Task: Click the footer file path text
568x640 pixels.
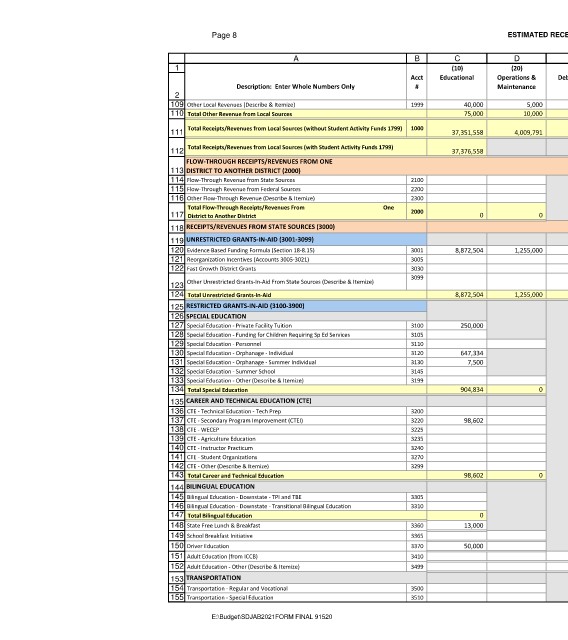Action: point(272,617)
